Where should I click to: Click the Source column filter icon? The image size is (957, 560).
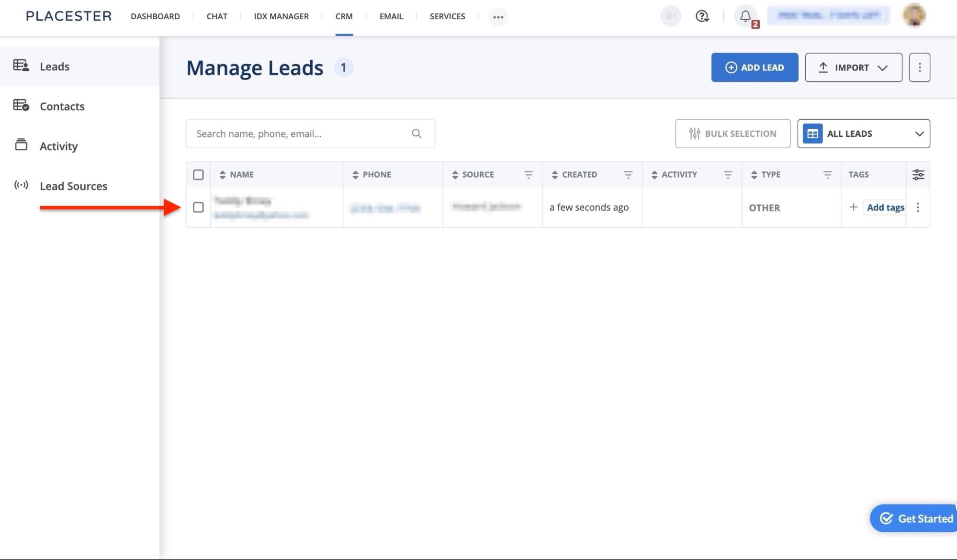pos(528,175)
